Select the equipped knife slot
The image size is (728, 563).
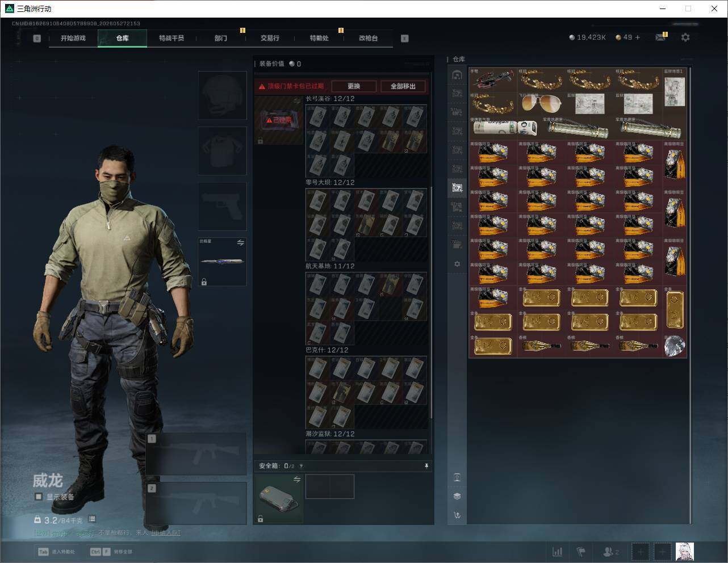pos(222,262)
